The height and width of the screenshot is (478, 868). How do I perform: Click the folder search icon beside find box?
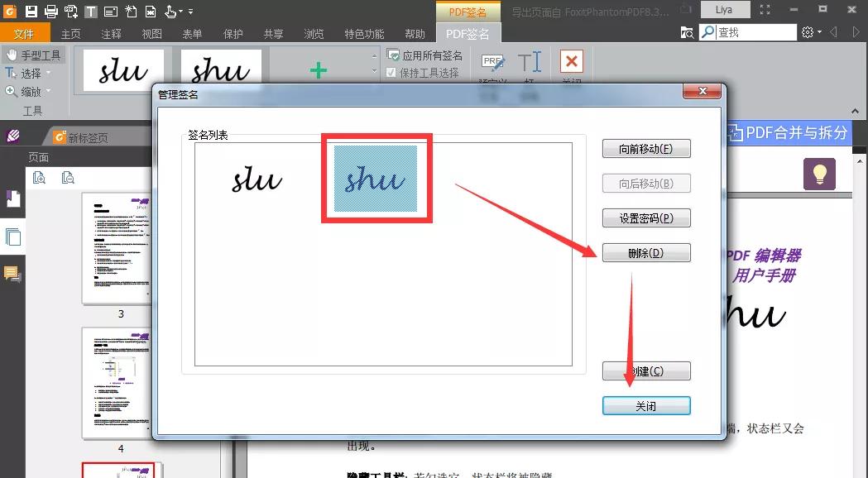(x=687, y=32)
